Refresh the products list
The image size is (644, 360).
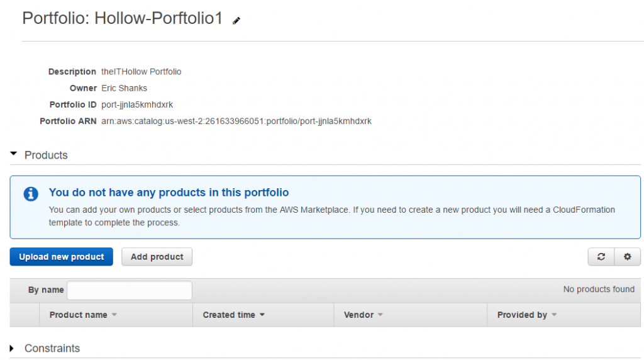click(x=601, y=257)
